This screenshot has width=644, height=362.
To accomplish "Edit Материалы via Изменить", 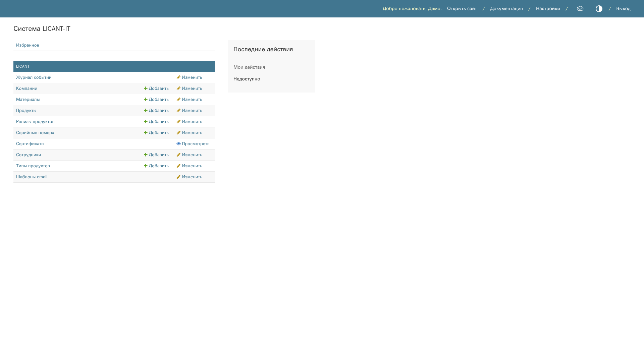I will coord(189,100).
